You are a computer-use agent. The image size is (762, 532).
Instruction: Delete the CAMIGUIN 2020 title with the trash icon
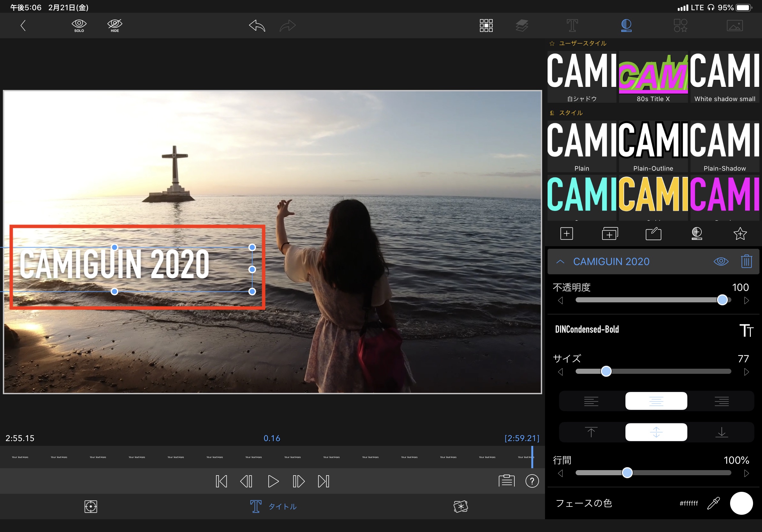[x=746, y=261]
